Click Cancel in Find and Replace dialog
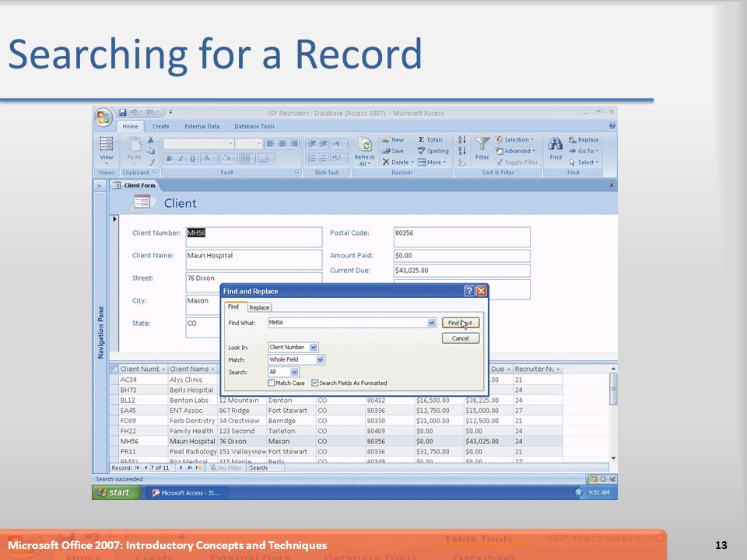Screen dimensions: 747x560 [x=460, y=338]
